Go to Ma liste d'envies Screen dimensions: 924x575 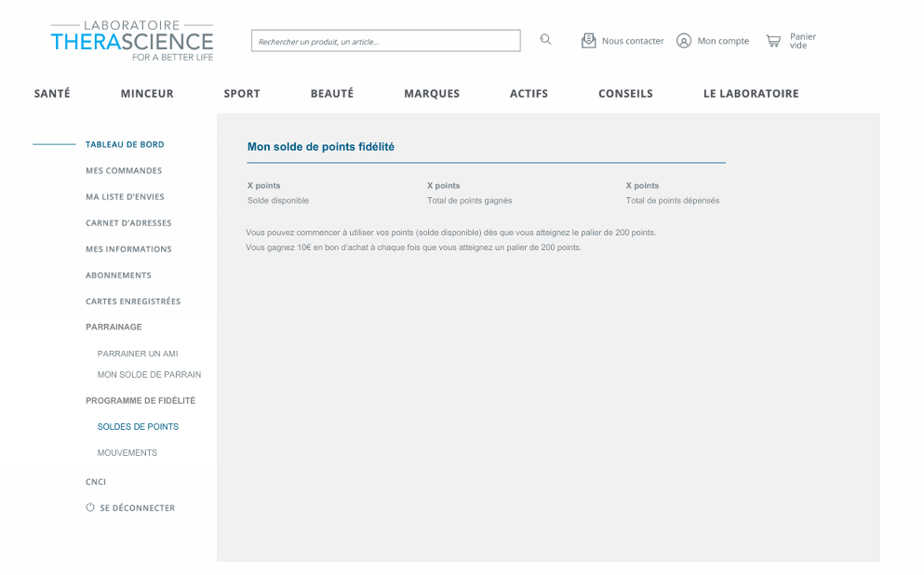(x=125, y=197)
